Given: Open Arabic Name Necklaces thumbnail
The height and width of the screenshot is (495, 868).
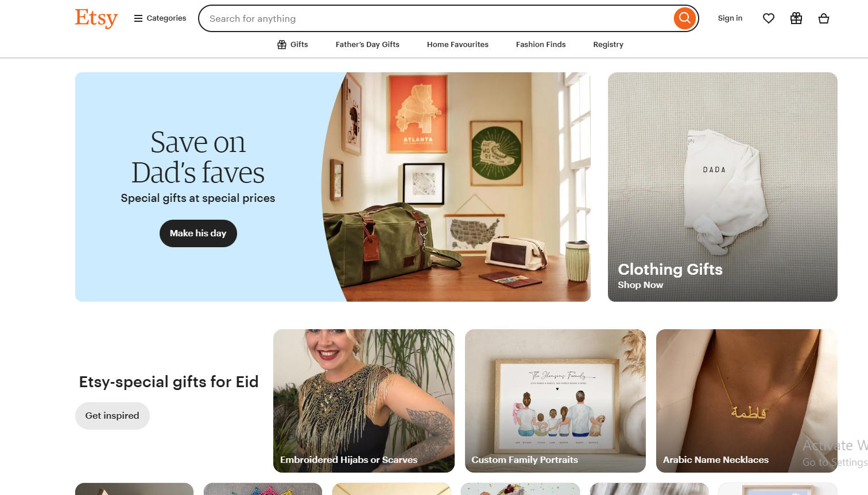Looking at the screenshot, I should click(747, 401).
